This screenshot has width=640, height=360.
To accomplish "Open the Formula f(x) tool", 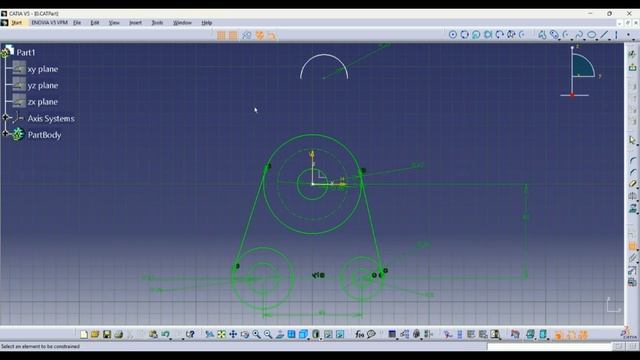I will coord(360,335).
